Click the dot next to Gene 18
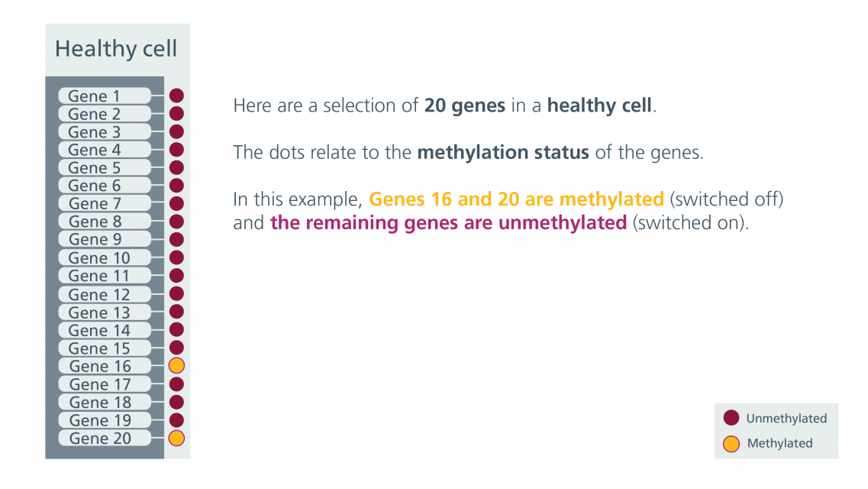This screenshot has height=489, width=868. click(x=176, y=402)
